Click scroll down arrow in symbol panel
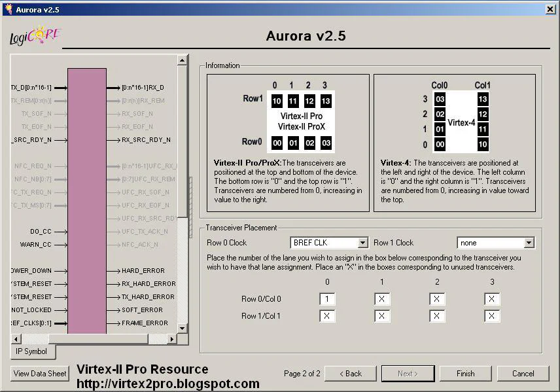 183,329
